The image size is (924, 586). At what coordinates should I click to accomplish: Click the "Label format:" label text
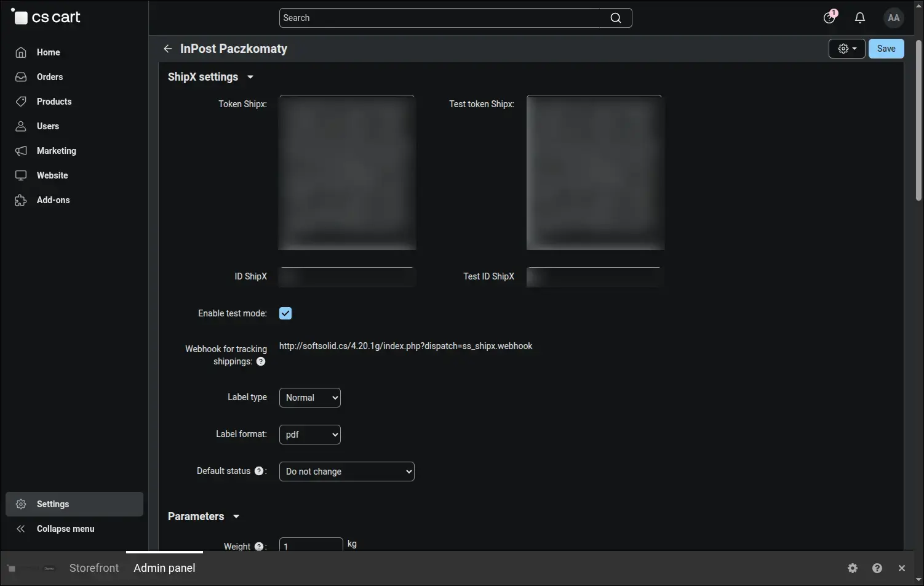(242, 434)
